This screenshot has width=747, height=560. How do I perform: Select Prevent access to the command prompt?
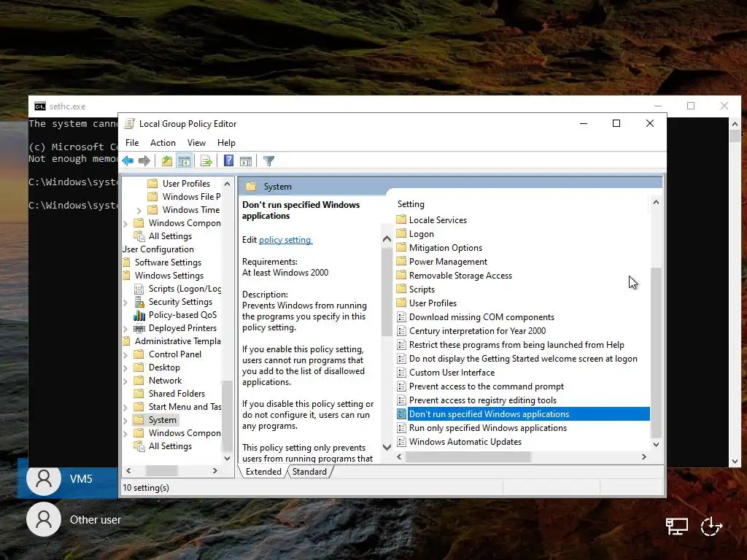[x=487, y=386]
